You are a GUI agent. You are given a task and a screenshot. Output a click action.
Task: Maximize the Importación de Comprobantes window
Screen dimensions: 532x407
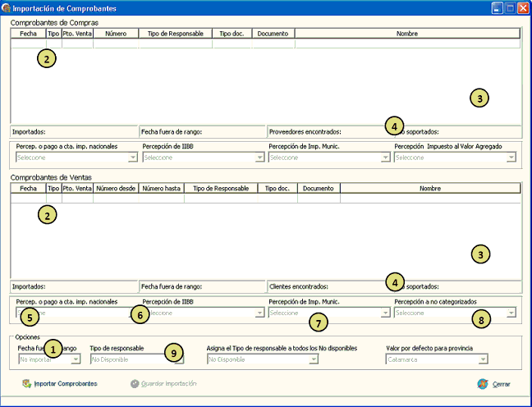tap(509, 7)
